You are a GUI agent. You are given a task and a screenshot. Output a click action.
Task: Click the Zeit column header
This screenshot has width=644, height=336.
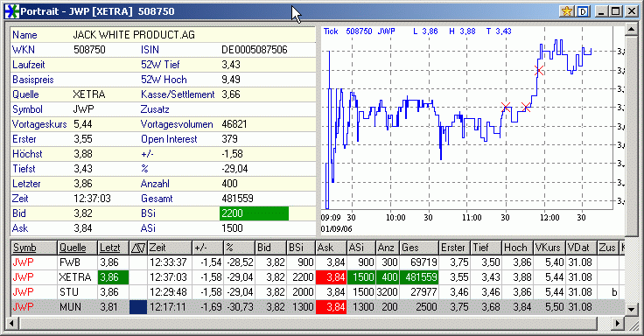point(170,248)
